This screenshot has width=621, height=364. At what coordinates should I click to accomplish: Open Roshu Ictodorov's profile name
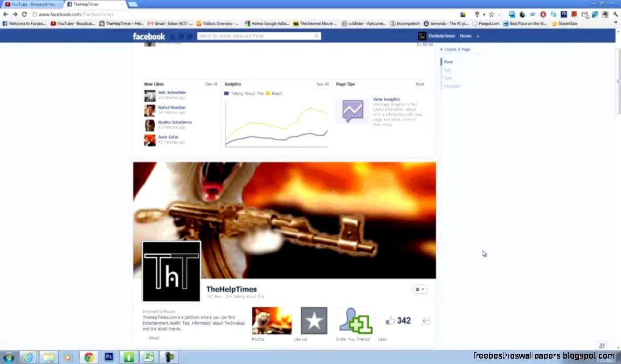coord(175,122)
